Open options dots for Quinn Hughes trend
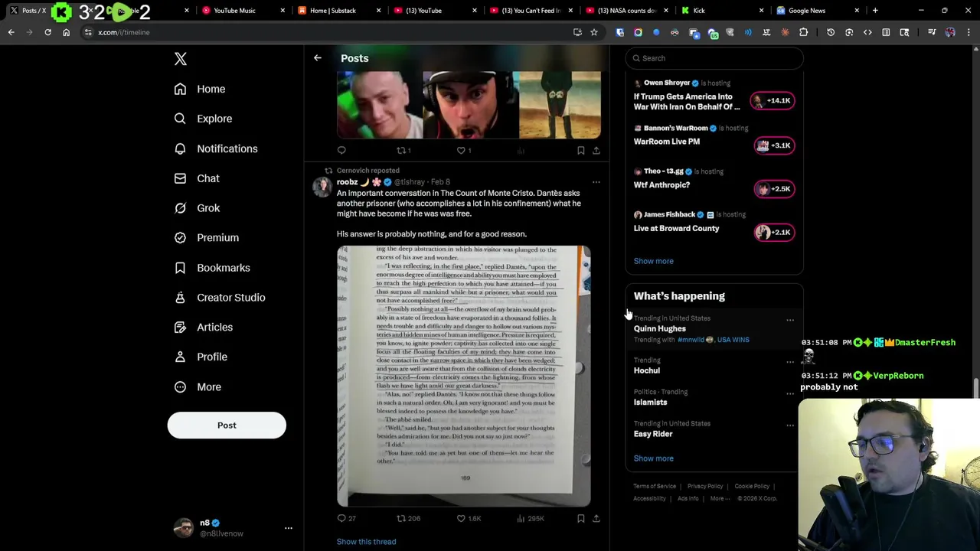 tap(790, 321)
